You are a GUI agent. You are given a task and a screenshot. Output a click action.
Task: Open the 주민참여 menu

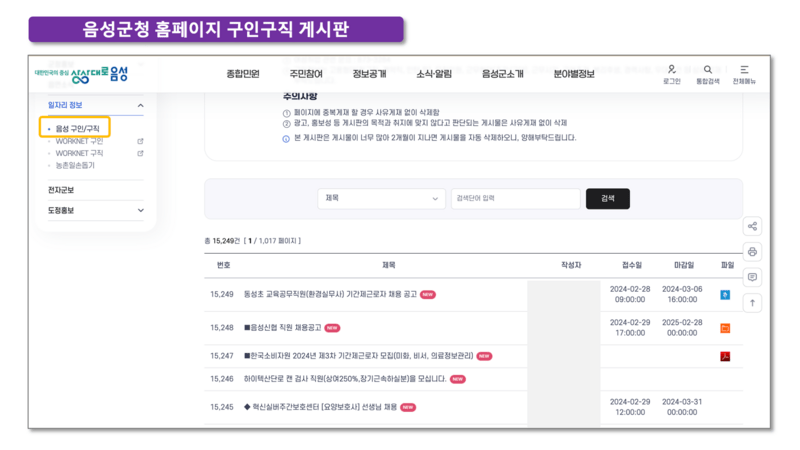306,74
